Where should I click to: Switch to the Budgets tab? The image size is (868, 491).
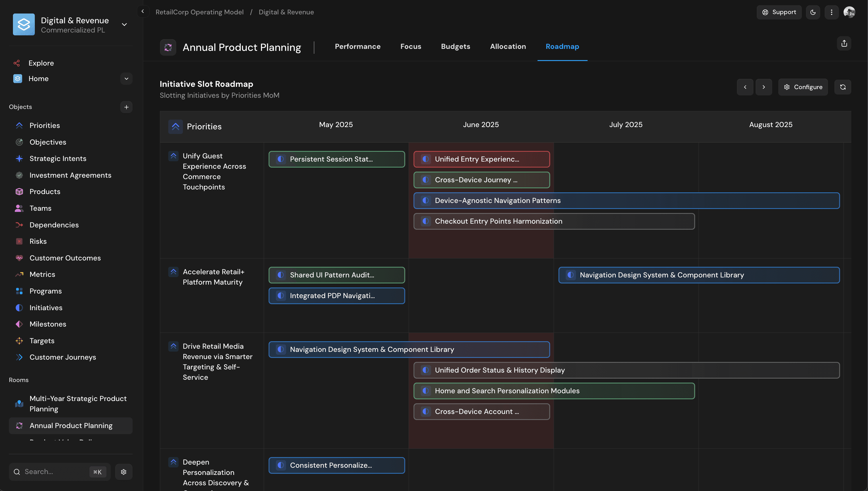[455, 47]
